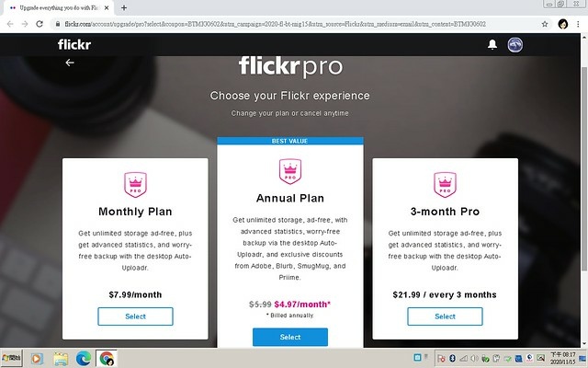The width and height of the screenshot is (588, 368).
Task: Go back using the white arrow on page
Action: tap(70, 63)
